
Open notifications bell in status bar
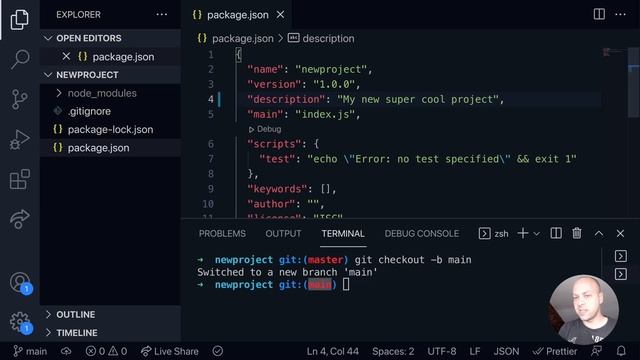click(x=621, y=351)
